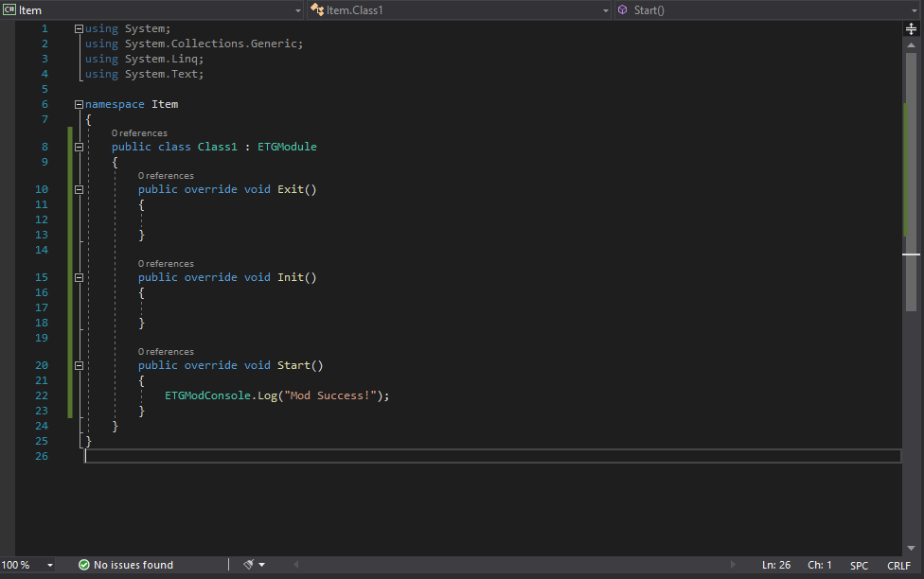Screen dimensions: 924x579
Task: Click 0 references above Exit()
Action: (x=166, y=176)
